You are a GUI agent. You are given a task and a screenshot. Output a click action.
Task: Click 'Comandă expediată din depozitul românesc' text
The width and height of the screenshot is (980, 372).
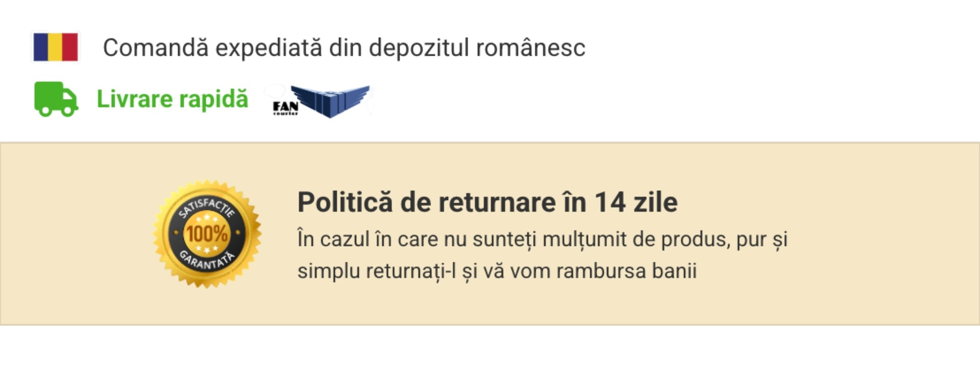pos(344,48)
